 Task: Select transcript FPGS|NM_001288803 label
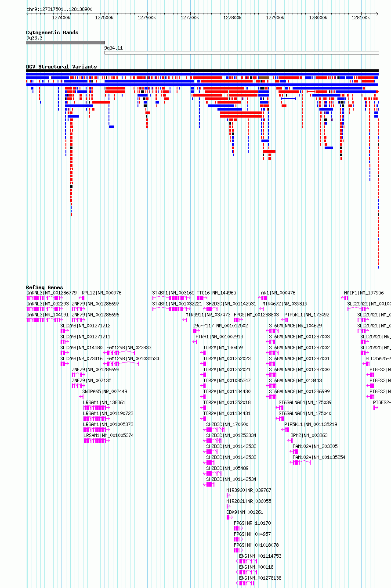(x=257, y=315)
